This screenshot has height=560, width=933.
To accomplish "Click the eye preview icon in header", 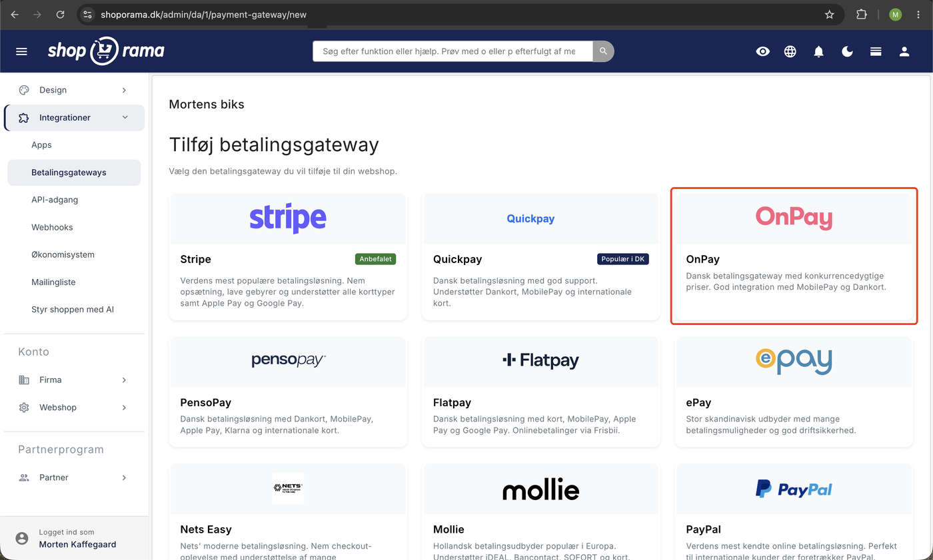I will click(763, 51).
